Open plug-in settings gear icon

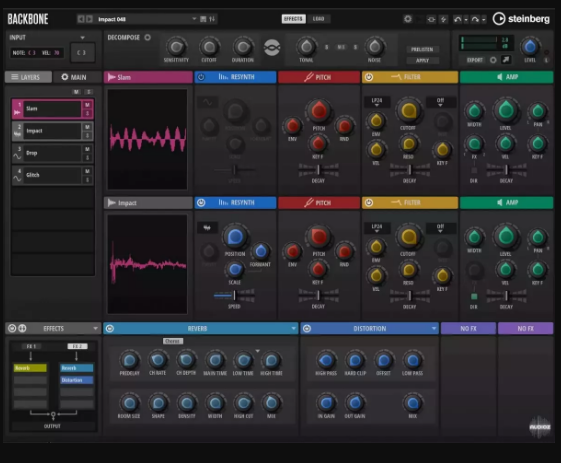(408, 19)
